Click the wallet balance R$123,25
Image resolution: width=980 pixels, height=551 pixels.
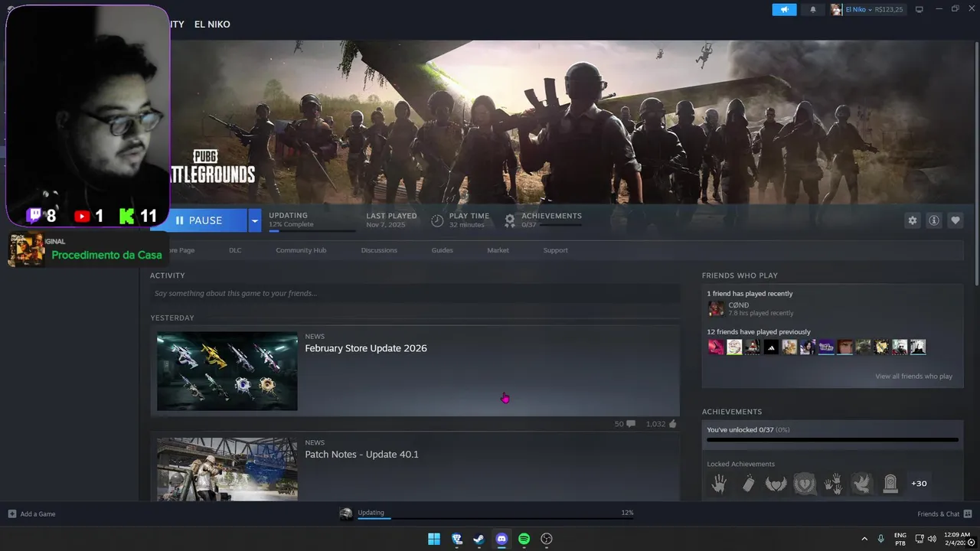(x=888, y=9)
